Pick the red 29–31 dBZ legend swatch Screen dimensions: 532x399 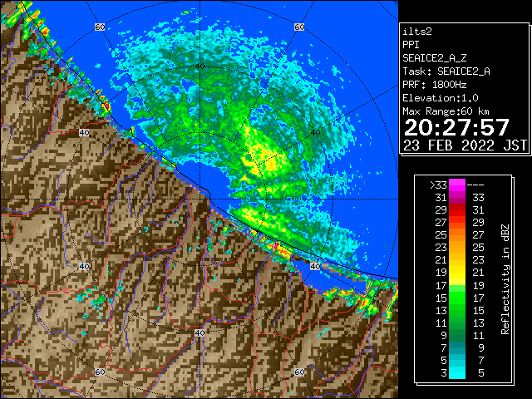457,210
